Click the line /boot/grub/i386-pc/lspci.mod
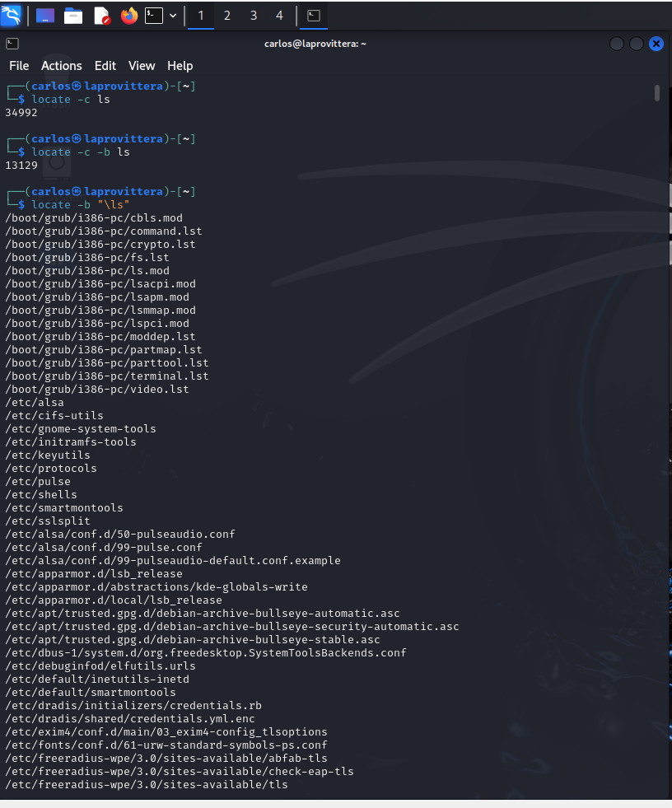 [97, 323]
